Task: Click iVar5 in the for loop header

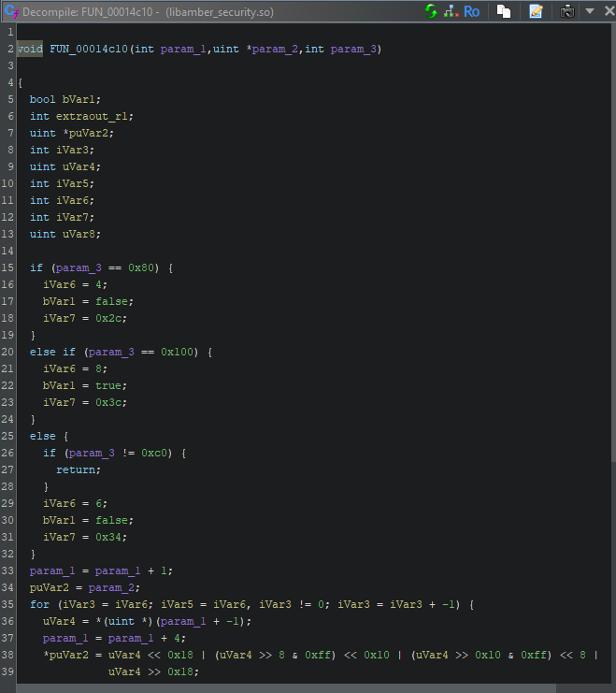Action: point(178,604)
